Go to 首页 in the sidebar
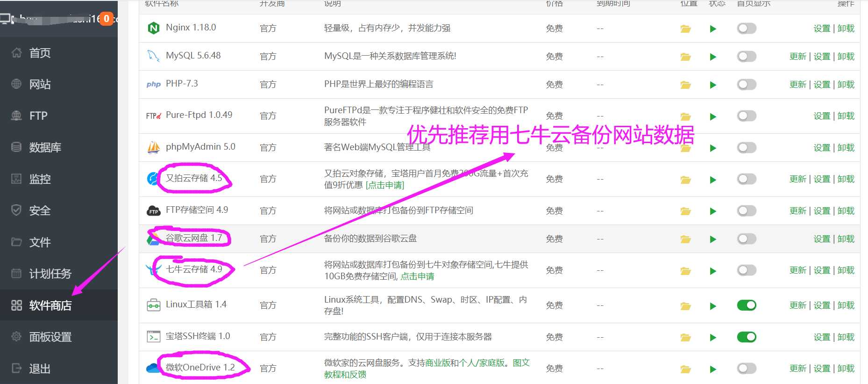868x384 pixels. pyautogui.click(x=59, y=53)
